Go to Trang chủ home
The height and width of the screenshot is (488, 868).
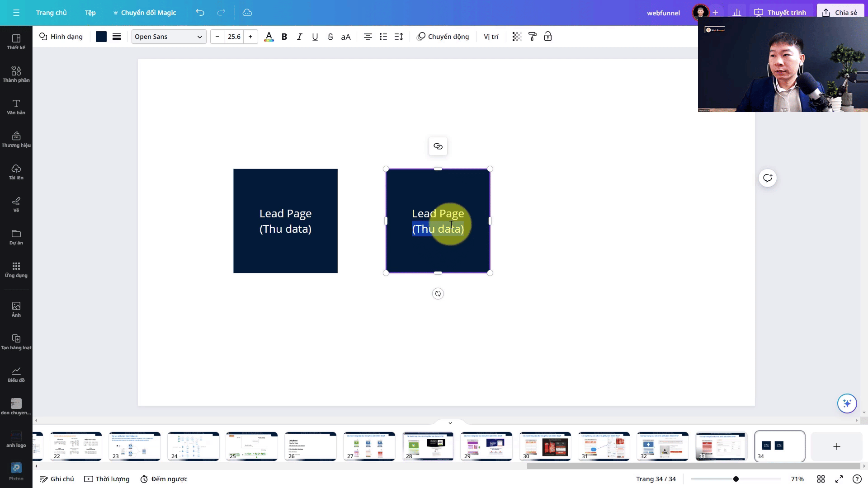click(x=52, y=13)
